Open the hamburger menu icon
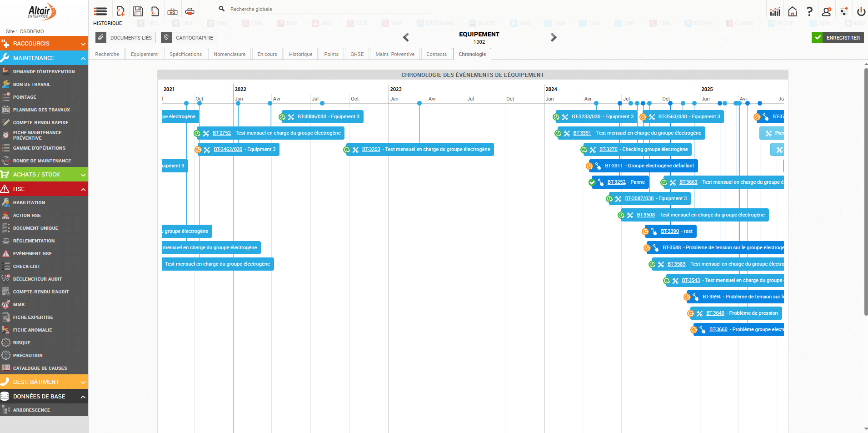The height and width of the screenshot is (433, 868). (100, 11)
